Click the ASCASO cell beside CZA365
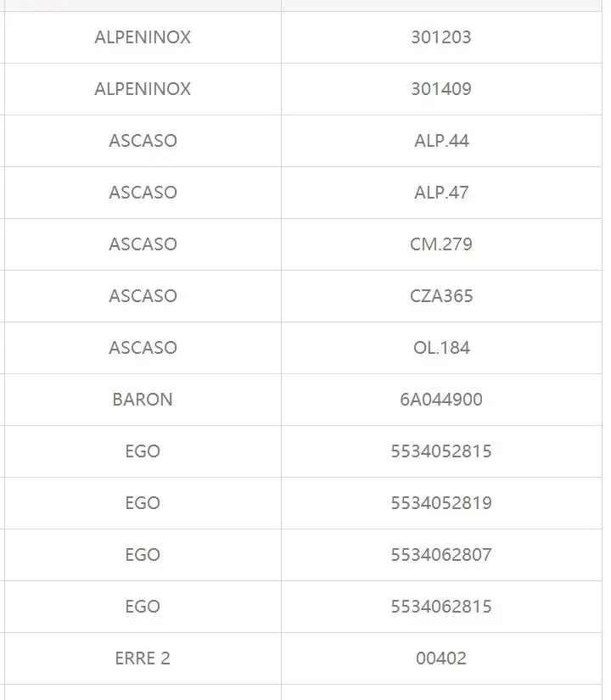 [143, 296]
